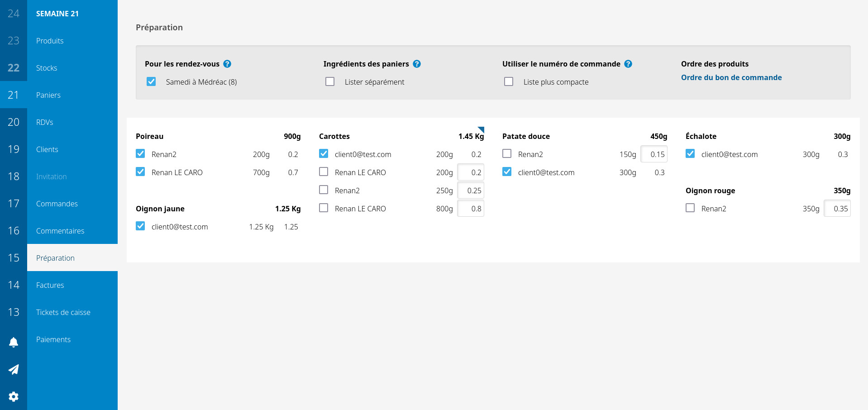868x410 pixels.
Task: Click the blue corner marker above Carottes total
Action: (x=482, y=129)
